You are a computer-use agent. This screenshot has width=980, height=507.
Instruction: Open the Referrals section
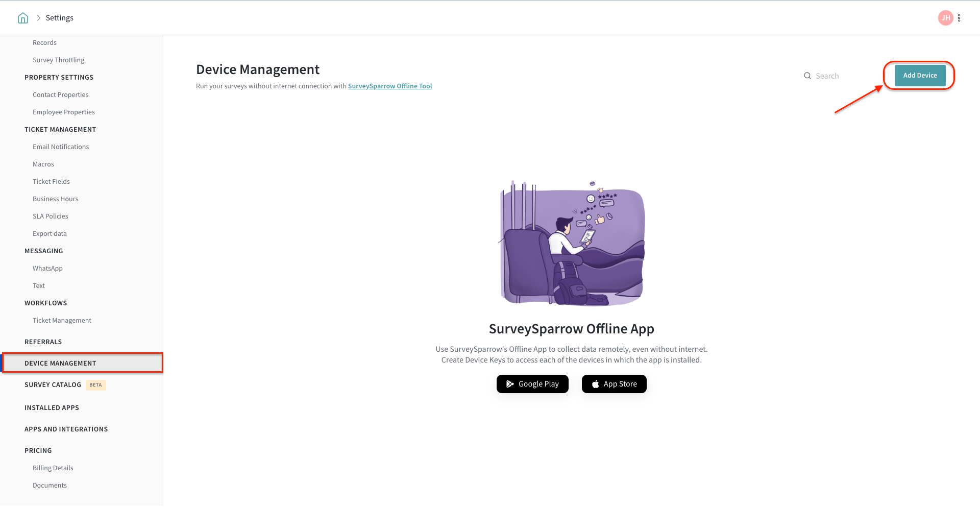pos(43,342)
